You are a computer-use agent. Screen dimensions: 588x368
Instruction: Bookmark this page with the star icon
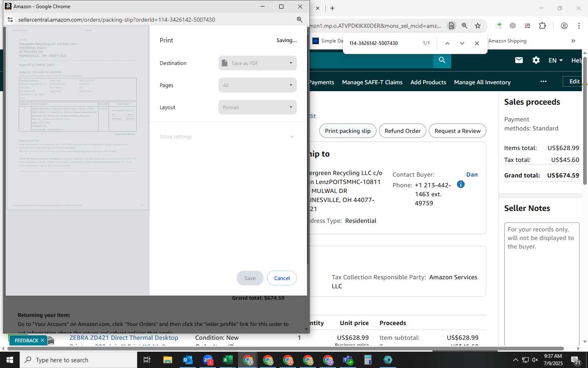coord(478,26)
